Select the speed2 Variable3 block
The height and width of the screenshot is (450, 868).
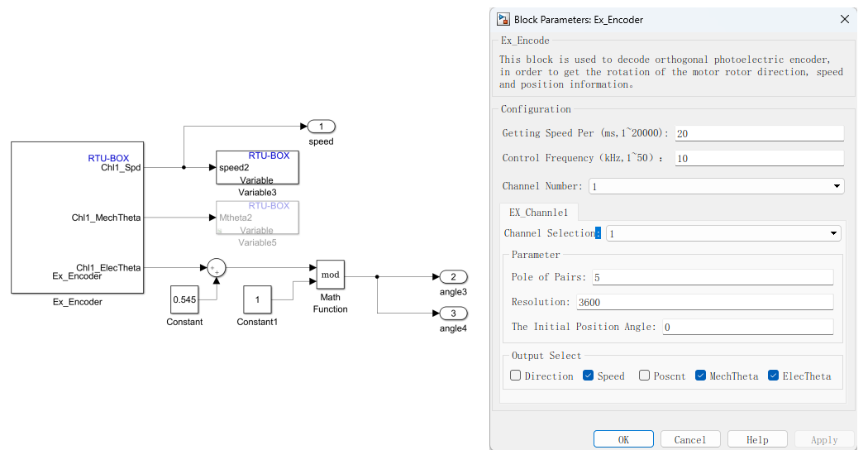pyautogui.click(x=257, y=167)
